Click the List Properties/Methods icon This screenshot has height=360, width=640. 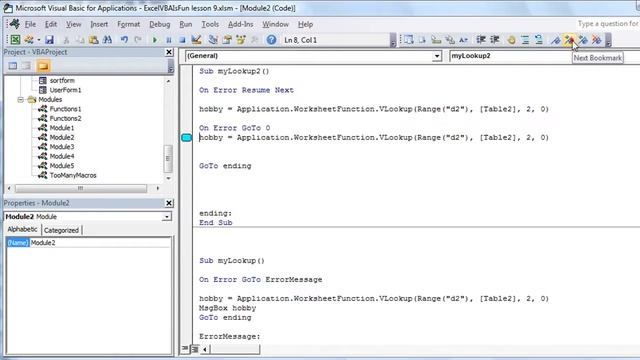[x=409, y=40]
